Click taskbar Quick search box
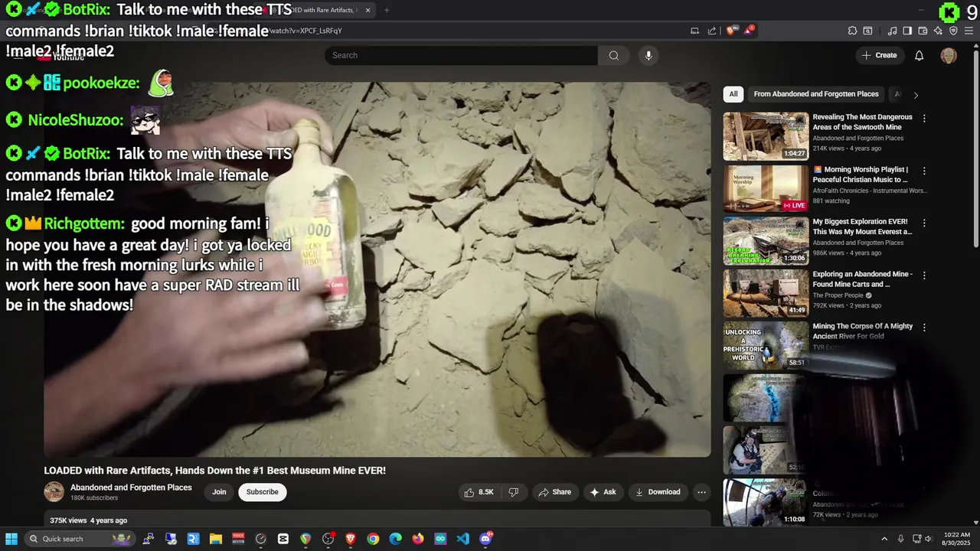980x551 pixels. 80,539
